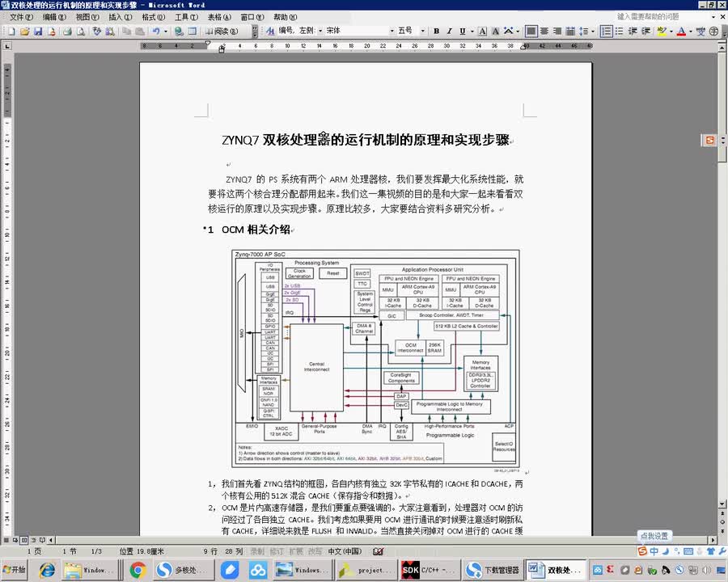The image size is (728, 582).
Task: Open the 格式 (Format) menu
Action: [x=153, y=17]
